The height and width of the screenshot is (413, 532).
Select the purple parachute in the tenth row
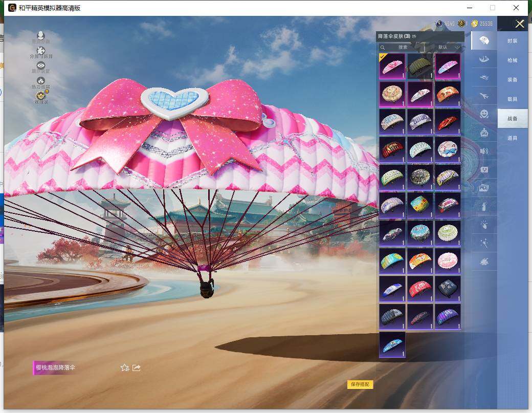[448, 316]
